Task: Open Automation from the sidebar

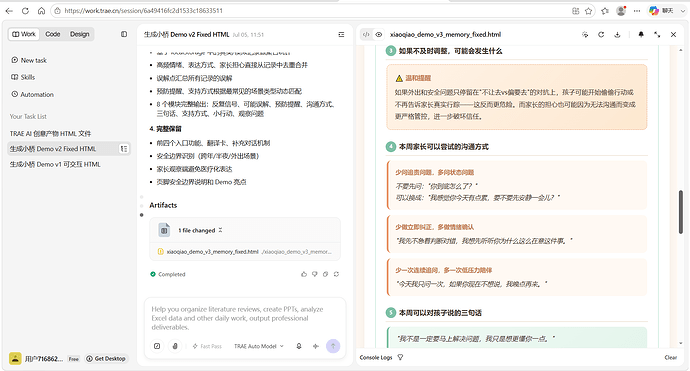Action: pos(33,94)
